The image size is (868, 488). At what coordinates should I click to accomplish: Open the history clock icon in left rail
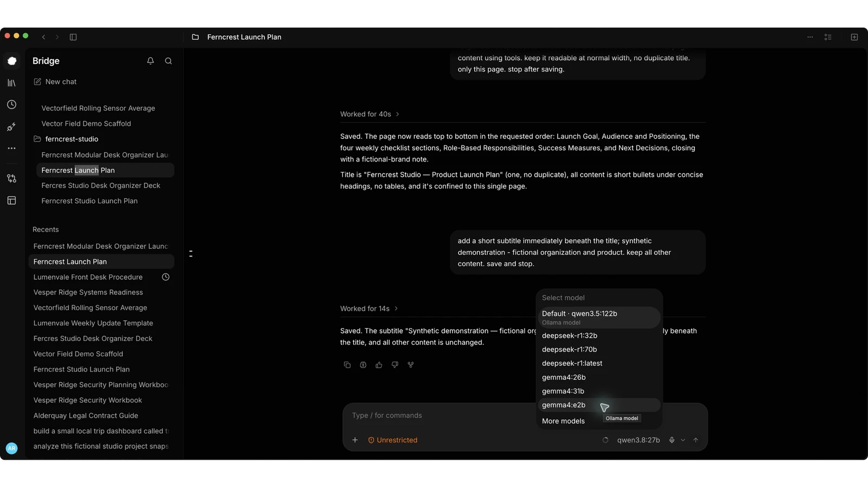pos(11,105)
